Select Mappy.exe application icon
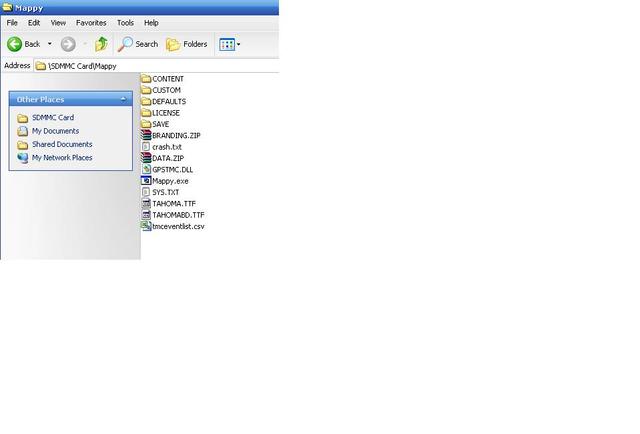The image size is (640, 434). point(146,180)
